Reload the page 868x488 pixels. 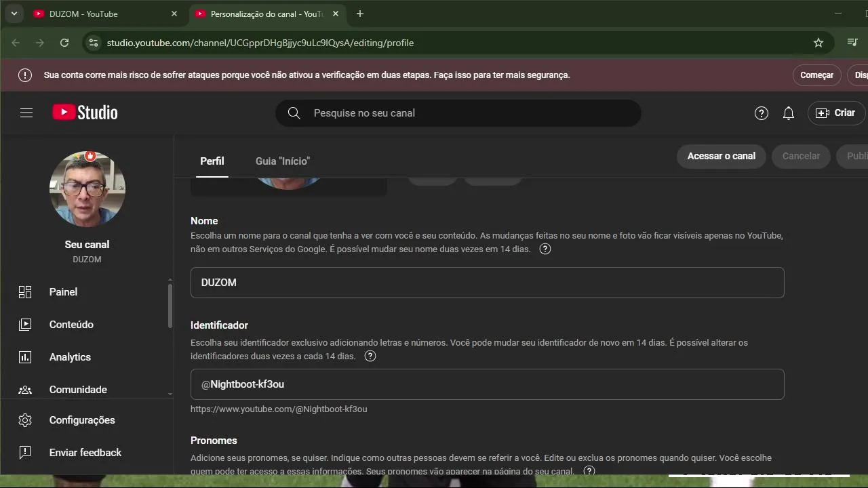64,43
